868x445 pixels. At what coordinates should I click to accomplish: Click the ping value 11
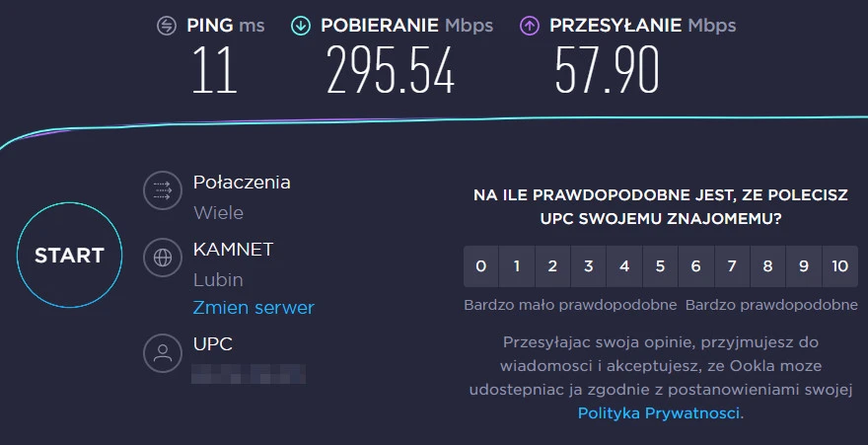[215, 71]
